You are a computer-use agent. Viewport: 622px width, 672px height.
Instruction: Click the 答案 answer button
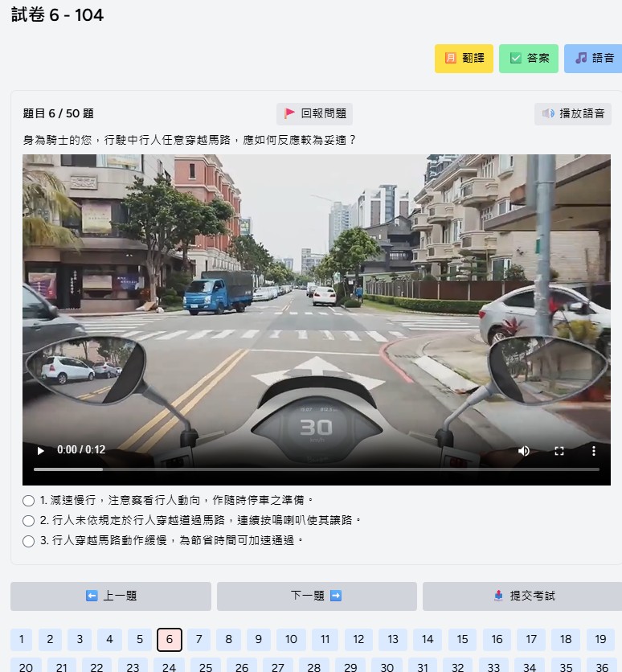529,59
